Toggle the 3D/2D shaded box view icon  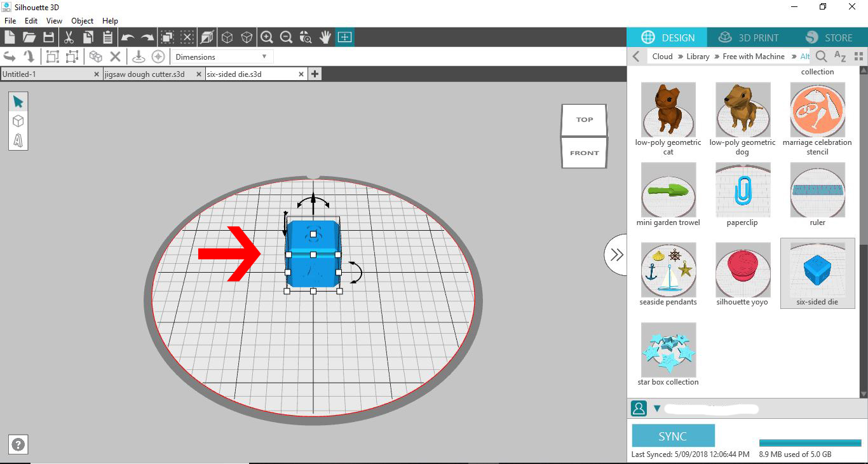pos(207,38)
